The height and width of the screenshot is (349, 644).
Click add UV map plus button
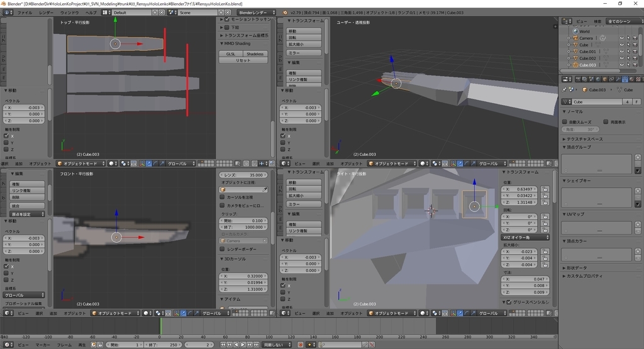638,224
